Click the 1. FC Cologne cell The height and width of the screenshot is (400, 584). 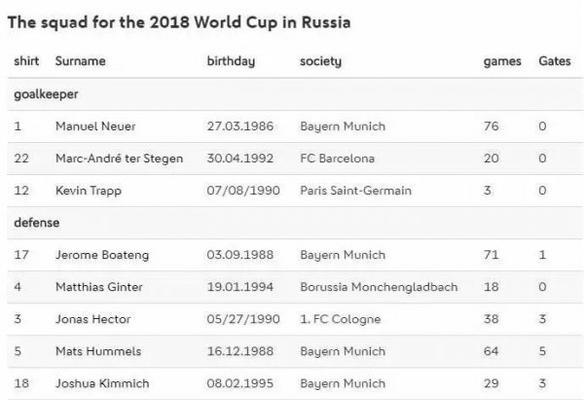340,320
